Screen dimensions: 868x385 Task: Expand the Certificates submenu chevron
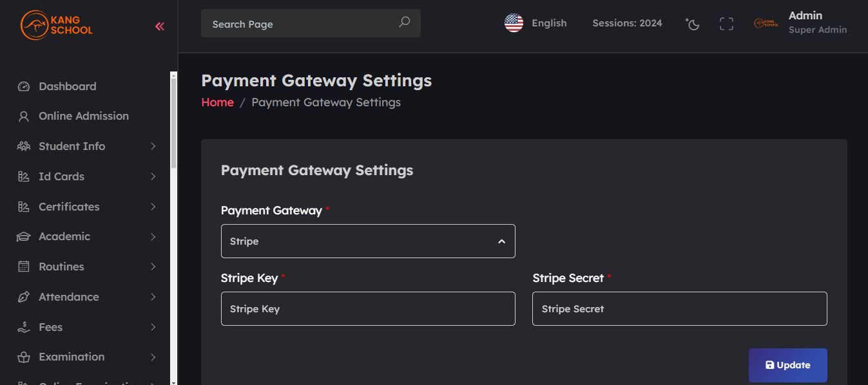coord(153,207)
